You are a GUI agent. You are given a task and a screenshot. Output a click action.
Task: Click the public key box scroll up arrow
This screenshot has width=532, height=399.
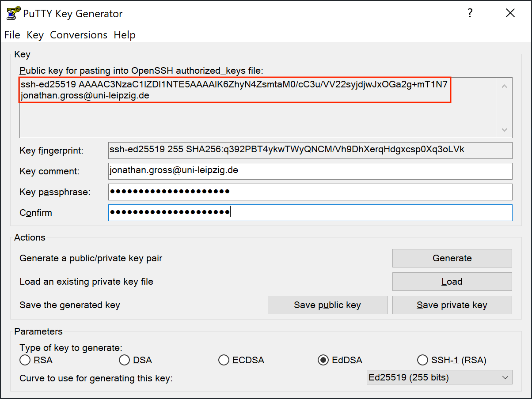tap(504, 86)
